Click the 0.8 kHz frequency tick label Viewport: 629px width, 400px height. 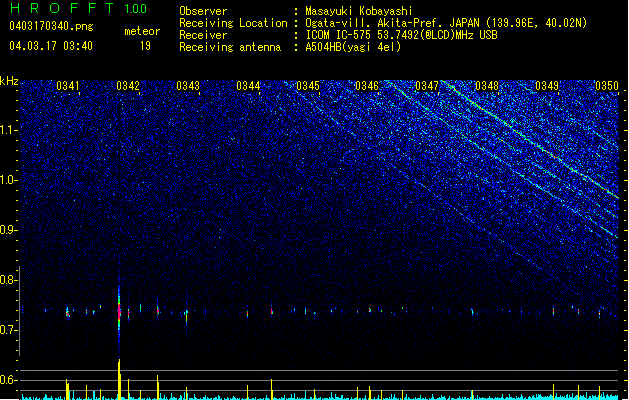coord(7,280)
